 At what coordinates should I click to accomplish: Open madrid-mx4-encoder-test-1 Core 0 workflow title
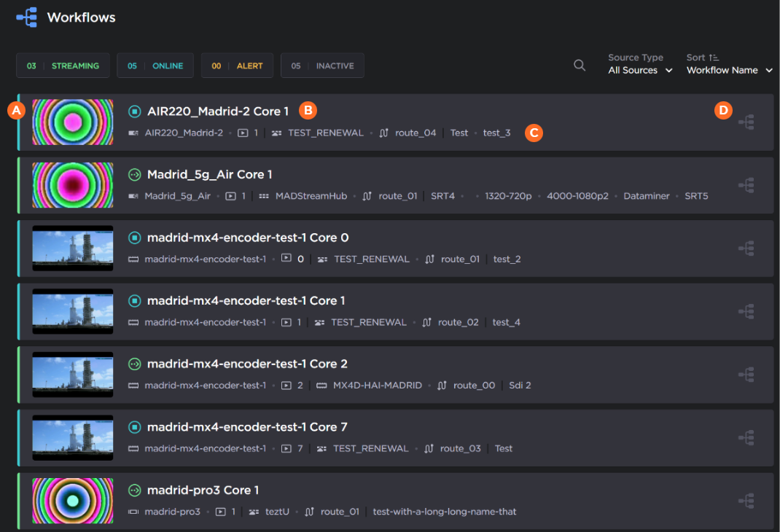pos(248,238)
